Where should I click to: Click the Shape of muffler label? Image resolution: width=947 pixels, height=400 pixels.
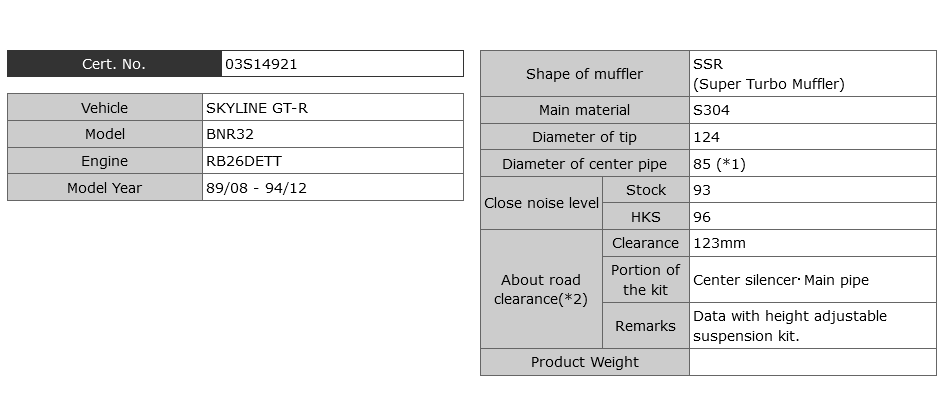click(584, 74)
